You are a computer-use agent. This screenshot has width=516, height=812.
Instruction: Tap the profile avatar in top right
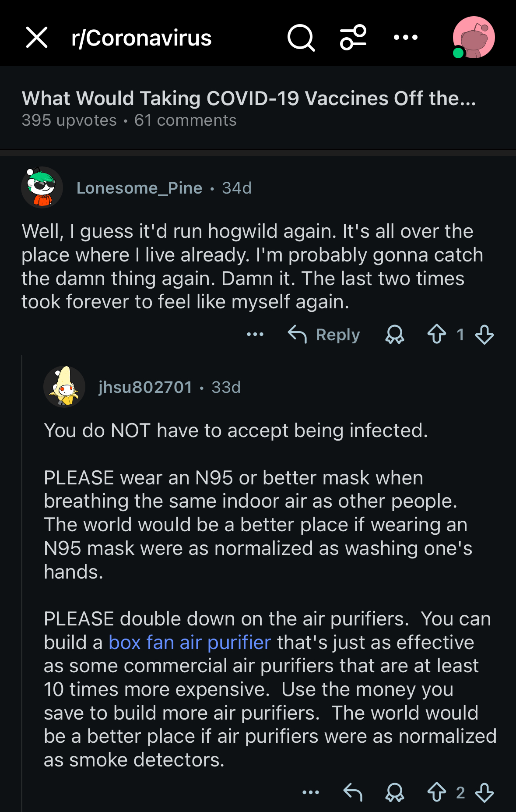(474, 38)
